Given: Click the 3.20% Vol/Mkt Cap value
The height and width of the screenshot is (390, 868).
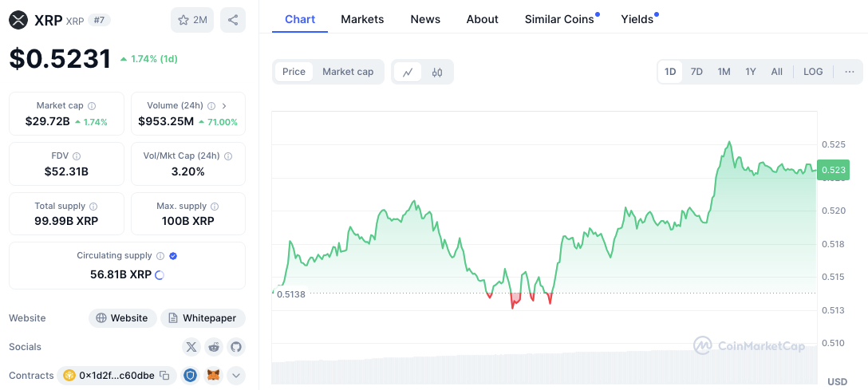Looking at the screenshot, I should pyautogui.click(x=188, y=171).
